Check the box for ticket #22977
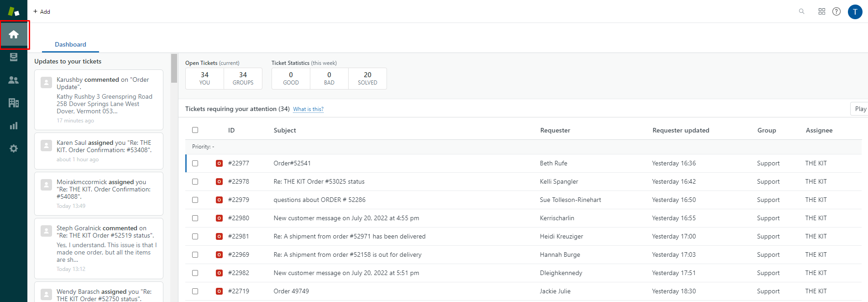This screenshot has height=302, width=868. click(x=195, y=163)
